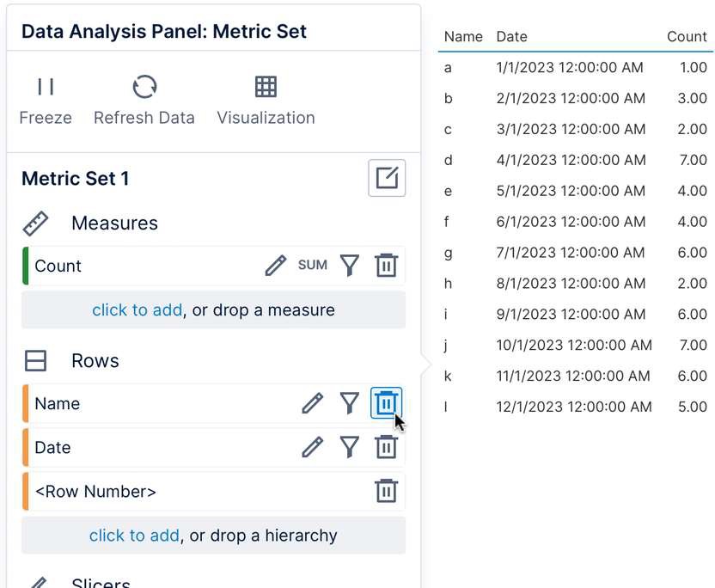Screen dimensions: 715x588
Task: Edit the Date row hierarchy
Action: 312,447
